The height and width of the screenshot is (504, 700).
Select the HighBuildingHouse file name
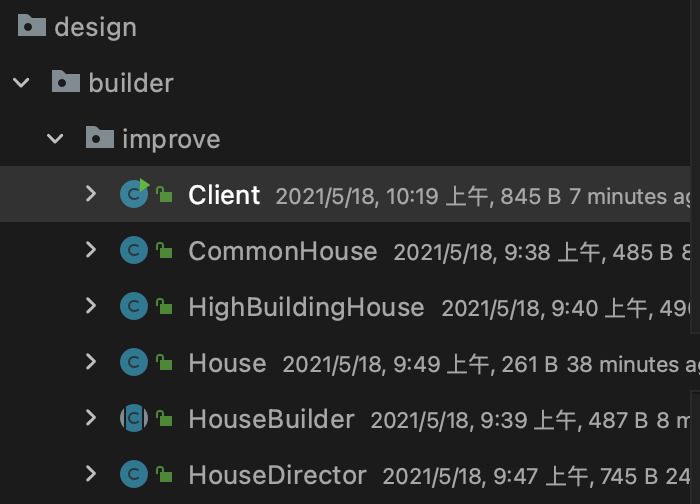(x=306, y=308)
